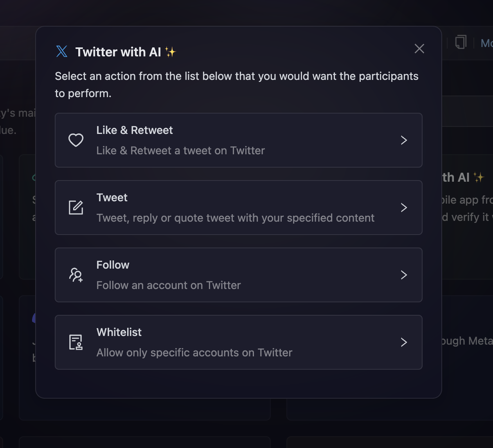Click the add-user icon for Follow
Screen dimensions: 493x448
click(x=76, y=275)
